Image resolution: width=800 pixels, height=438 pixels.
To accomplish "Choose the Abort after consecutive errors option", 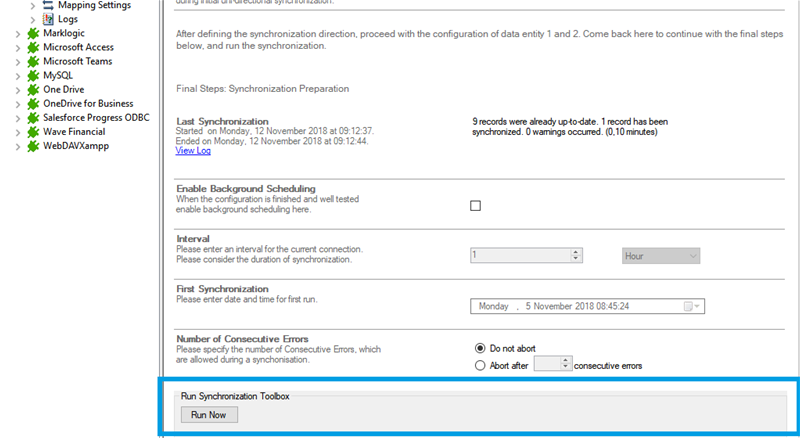I will 480,365.
